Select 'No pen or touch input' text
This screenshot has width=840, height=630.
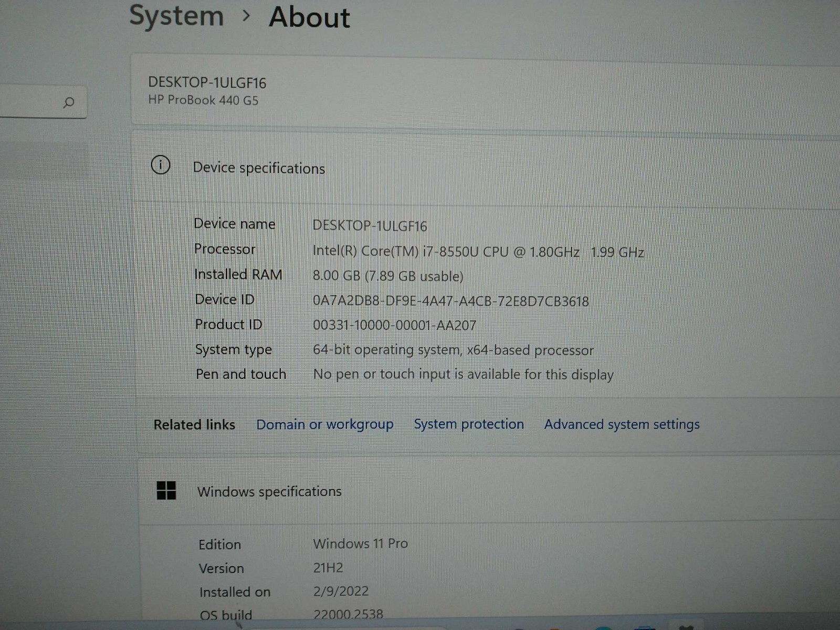[x=463, y=374]
